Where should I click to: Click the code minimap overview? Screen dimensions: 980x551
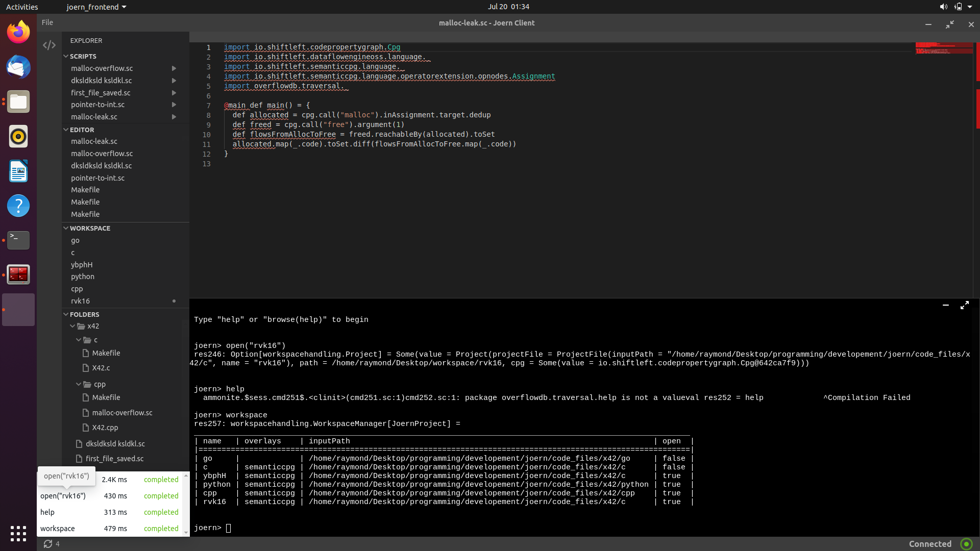(x=943, y=48)
